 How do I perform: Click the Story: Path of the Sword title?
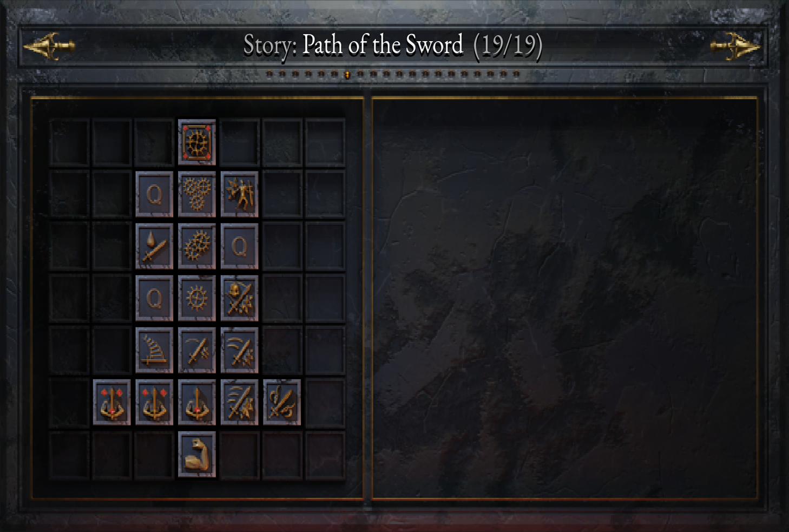353,45
